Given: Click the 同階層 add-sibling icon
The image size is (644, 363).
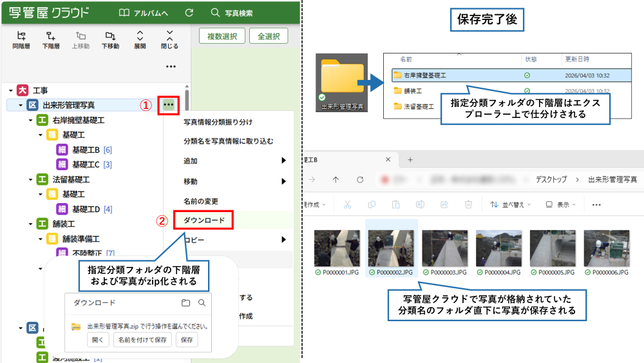Looking at the screenshot, I should 21,36.
